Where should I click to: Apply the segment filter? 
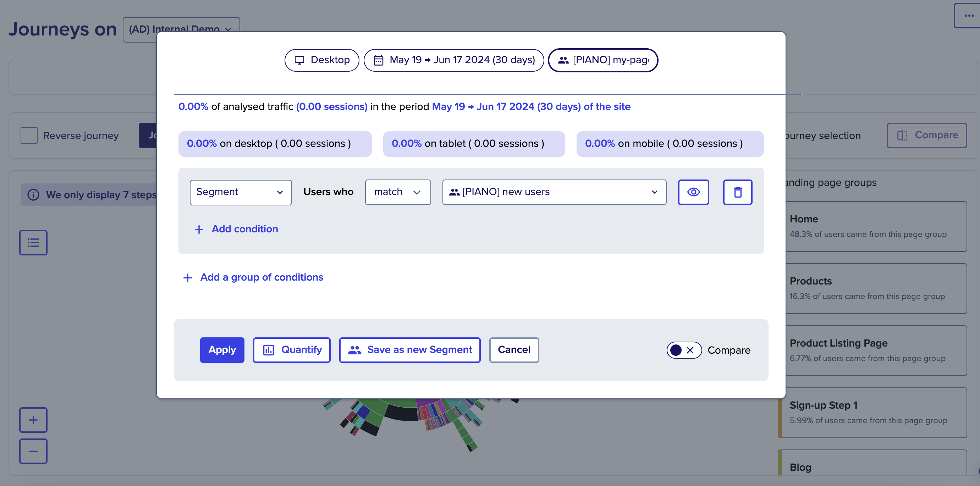[222, 350]
